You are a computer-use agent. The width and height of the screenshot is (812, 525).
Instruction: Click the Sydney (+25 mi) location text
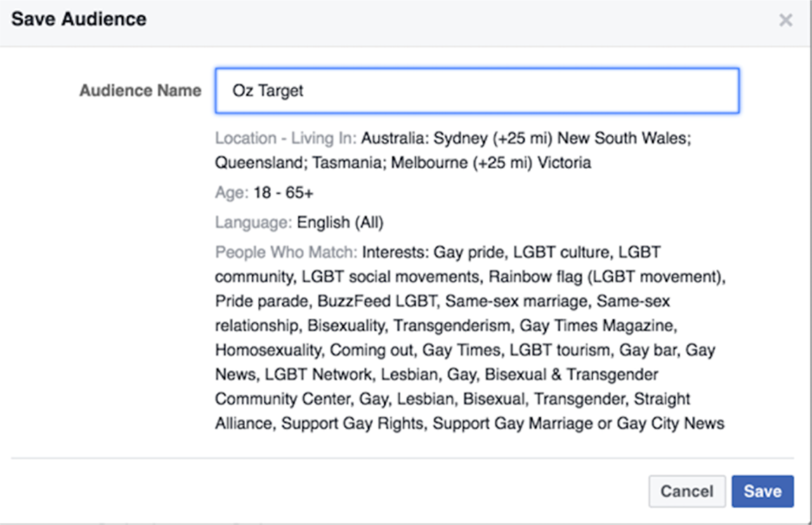click(492, 138)
